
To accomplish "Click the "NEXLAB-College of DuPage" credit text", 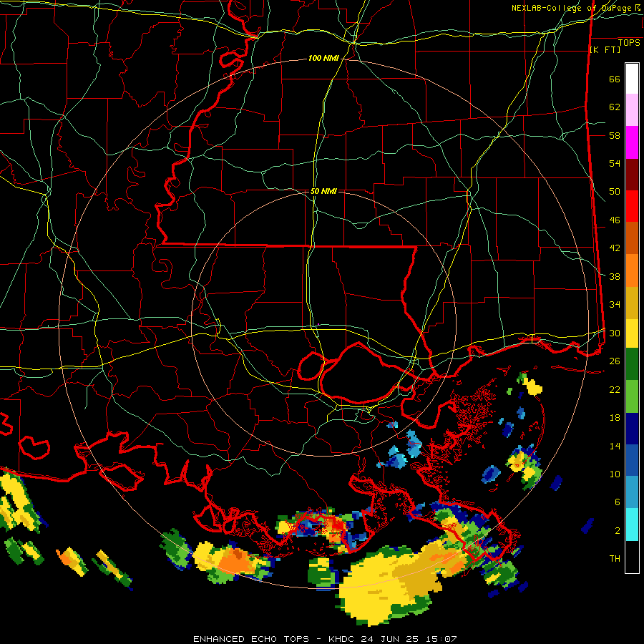I will [571, 8].
